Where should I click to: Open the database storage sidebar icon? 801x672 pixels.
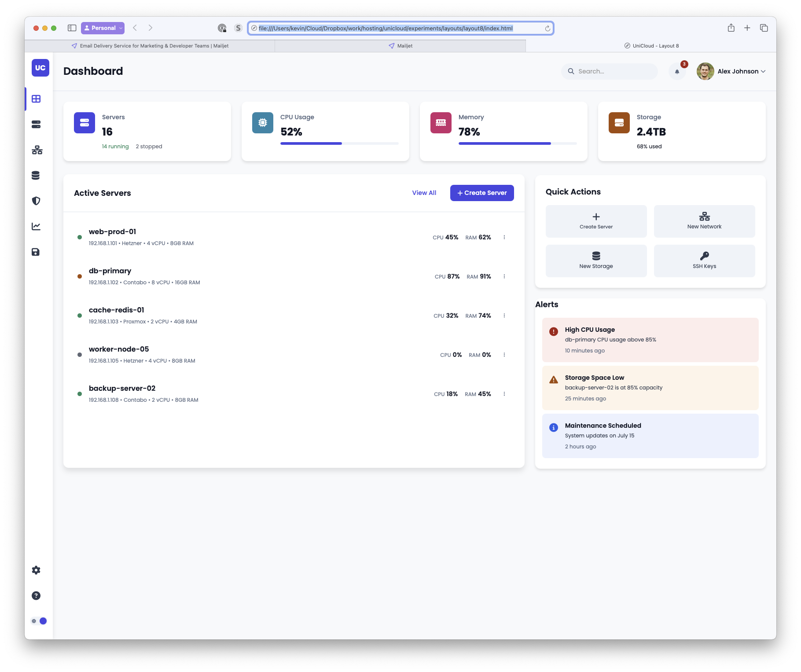pos(36,176)
